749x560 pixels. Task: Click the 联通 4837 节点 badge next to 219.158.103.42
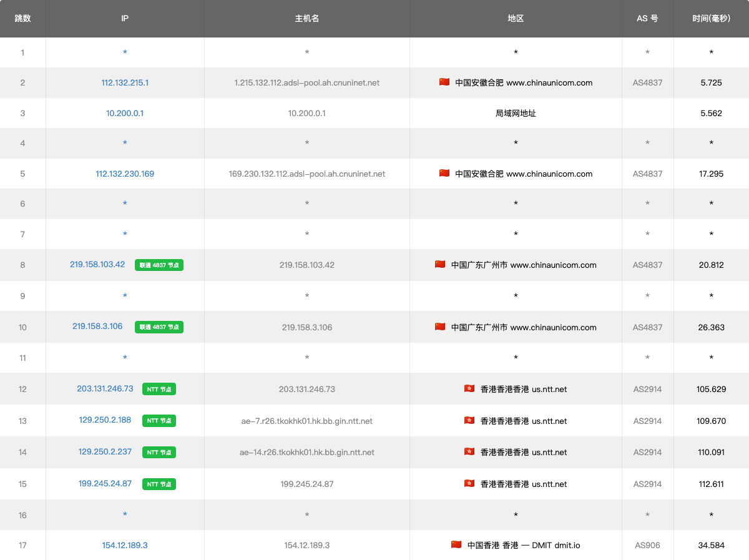pyautogui.click(x=159, y=265)
